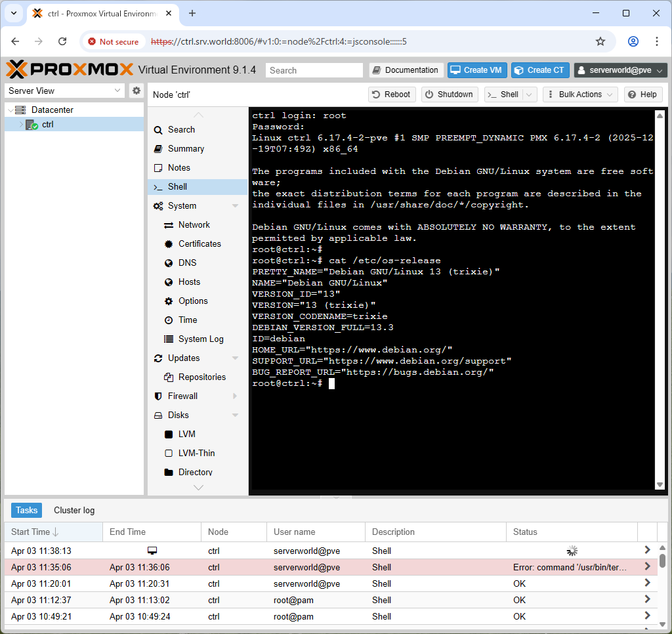The image size is (672, 634).
Task: Open the serverworld@pve user menu
Action: coord(621,70)
